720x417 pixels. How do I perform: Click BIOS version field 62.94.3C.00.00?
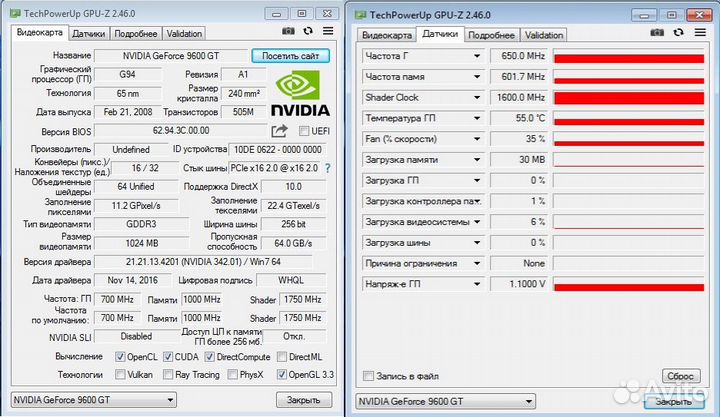tap(180, 131)
